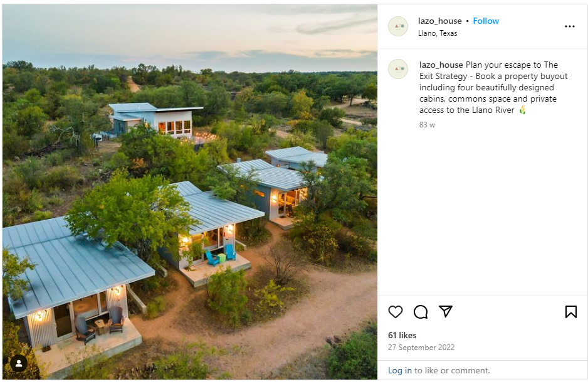Click the lazo_house username in the caption

click(x=441, y=65)
